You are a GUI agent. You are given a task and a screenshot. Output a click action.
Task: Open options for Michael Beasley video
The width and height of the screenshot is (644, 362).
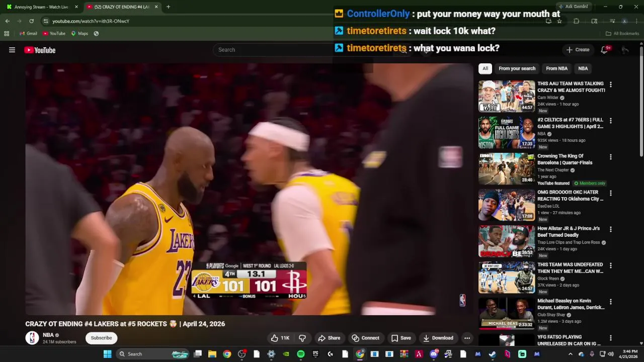click(x=610, y=302)
